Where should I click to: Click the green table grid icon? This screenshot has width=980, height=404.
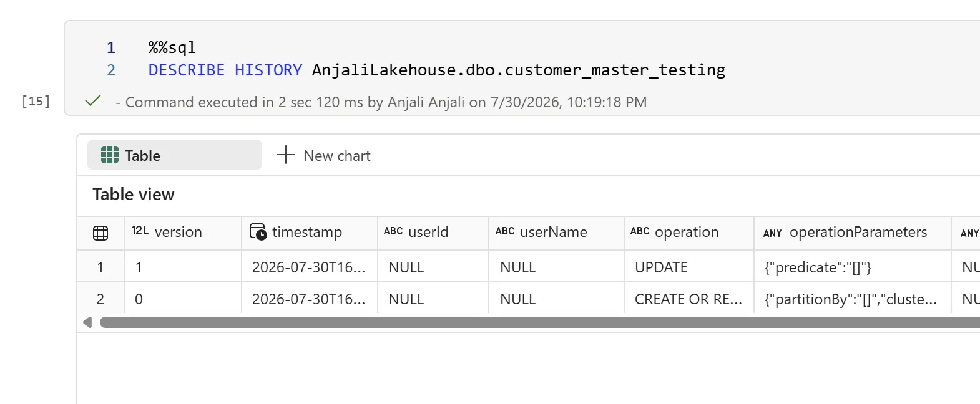coord(110,155)
